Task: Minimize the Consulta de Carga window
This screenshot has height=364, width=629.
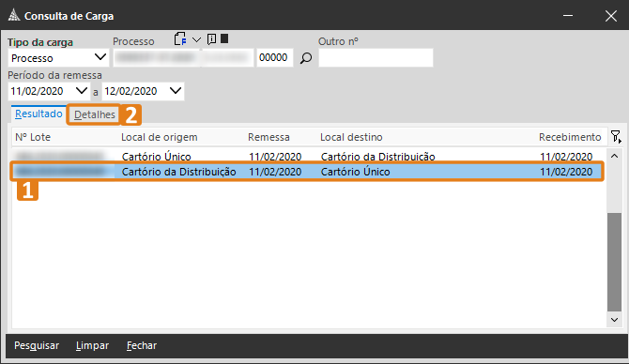Action: tap(568, 16)
